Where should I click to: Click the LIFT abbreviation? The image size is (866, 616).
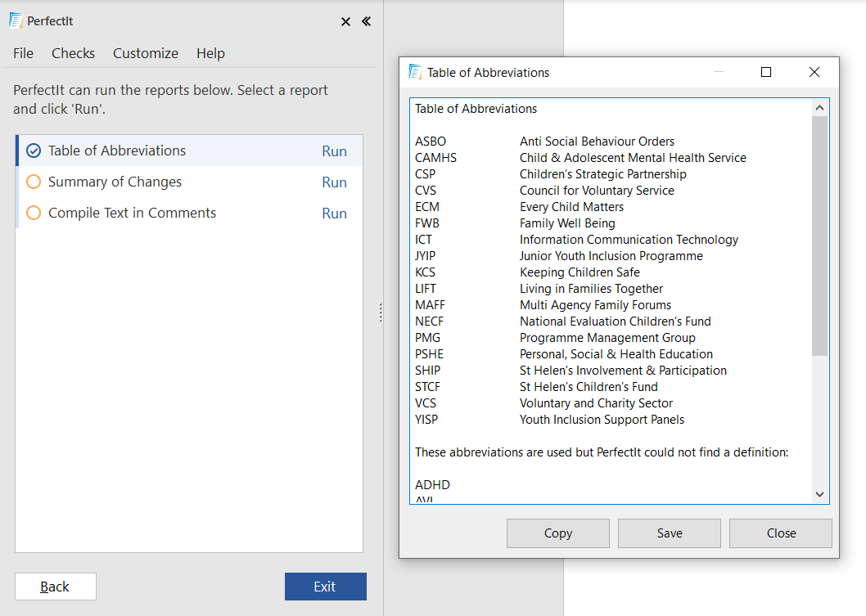pyautogui.click(x=426, y=289)
